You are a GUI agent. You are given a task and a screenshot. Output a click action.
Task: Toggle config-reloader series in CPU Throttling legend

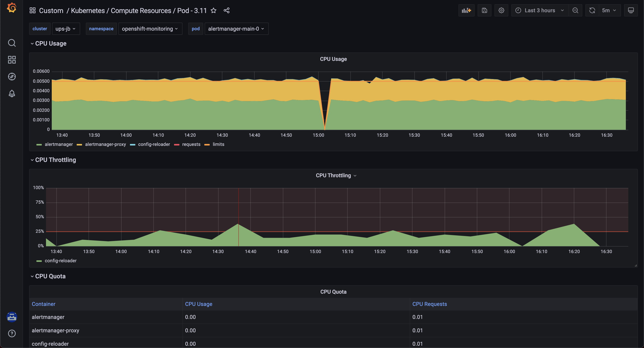coord(60,261)
